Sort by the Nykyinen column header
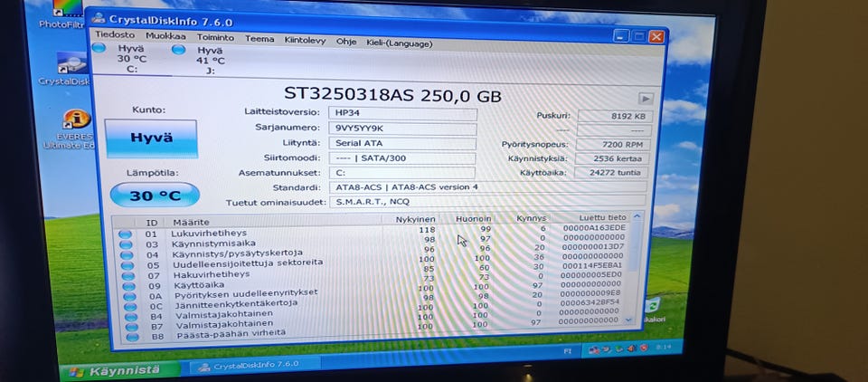The image size is (868, 382). point(415,220)
